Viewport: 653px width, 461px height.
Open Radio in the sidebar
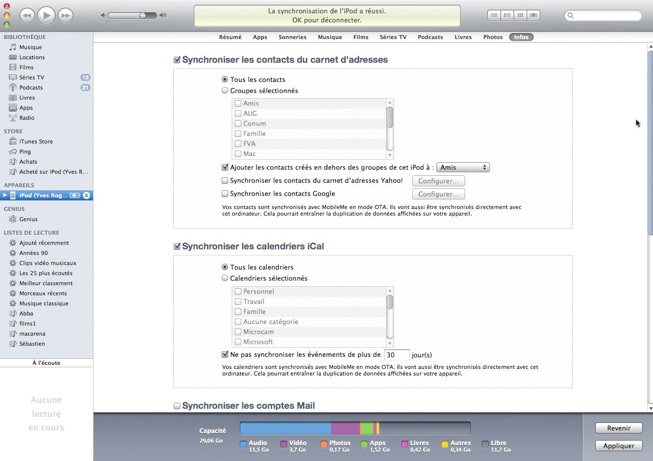pyautogui.click(x=26, y=118)
